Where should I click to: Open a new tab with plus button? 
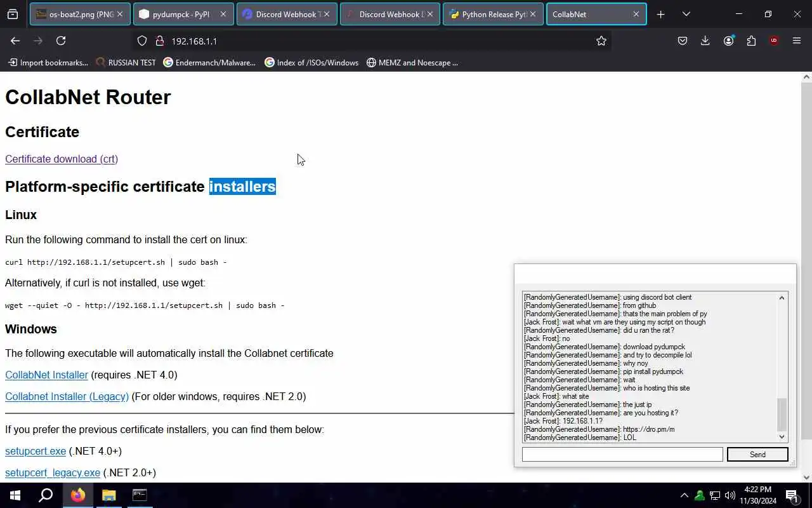tap(660, 14)
